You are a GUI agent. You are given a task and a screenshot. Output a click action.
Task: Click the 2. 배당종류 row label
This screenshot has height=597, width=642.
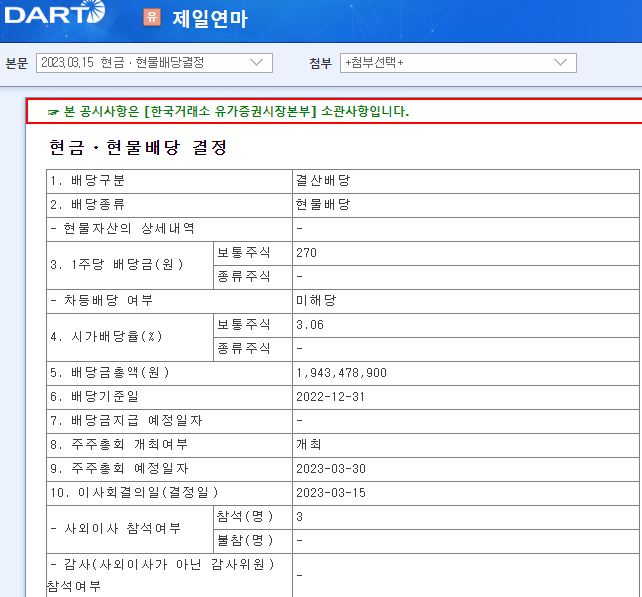(x=88, y=204)
